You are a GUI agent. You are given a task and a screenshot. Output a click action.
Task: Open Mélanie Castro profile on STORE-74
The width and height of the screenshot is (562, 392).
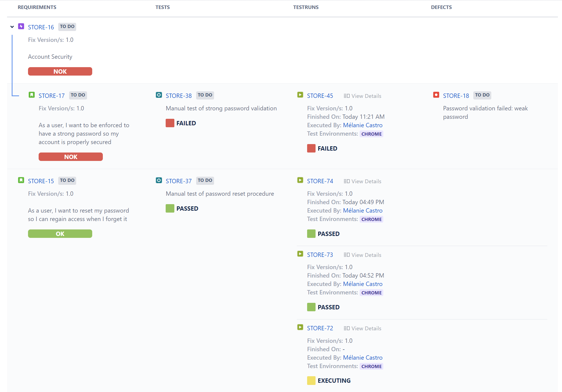(363, 211)
